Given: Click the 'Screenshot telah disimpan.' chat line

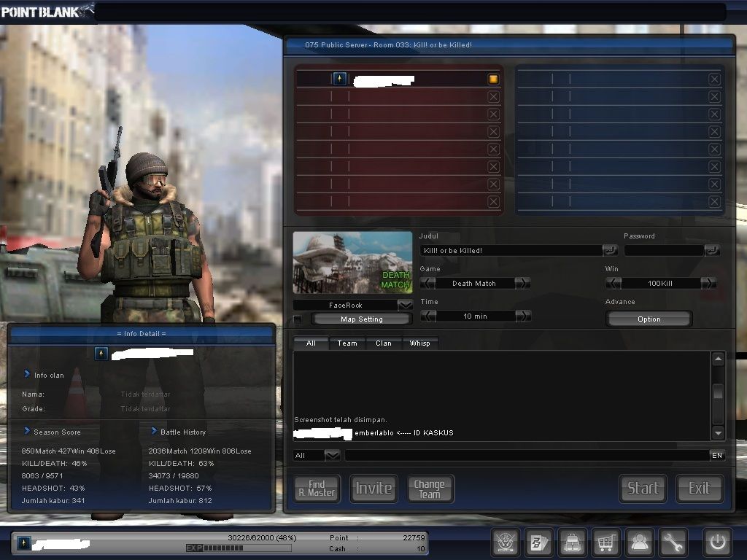Looking at the screenshot, I should coord(341,420).
